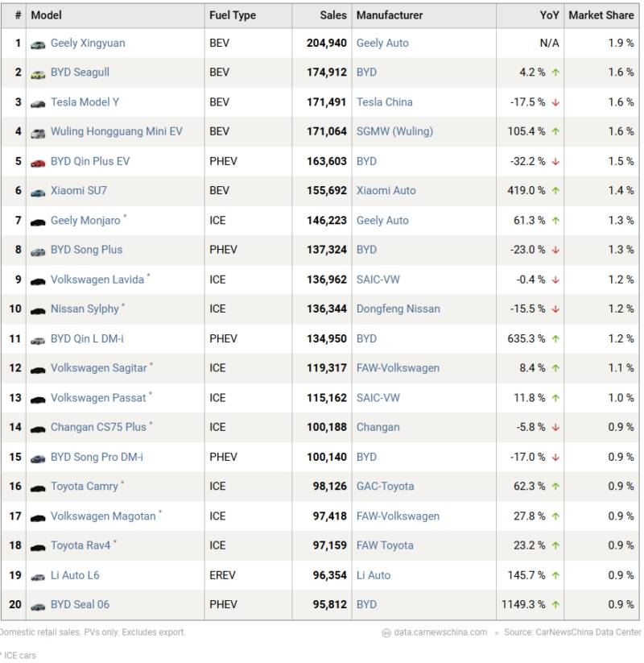The width and height of the screenshot is (644, 663).
Task: Open the Dongfeng Nissan manufacturer link
Action: point(398,309)
